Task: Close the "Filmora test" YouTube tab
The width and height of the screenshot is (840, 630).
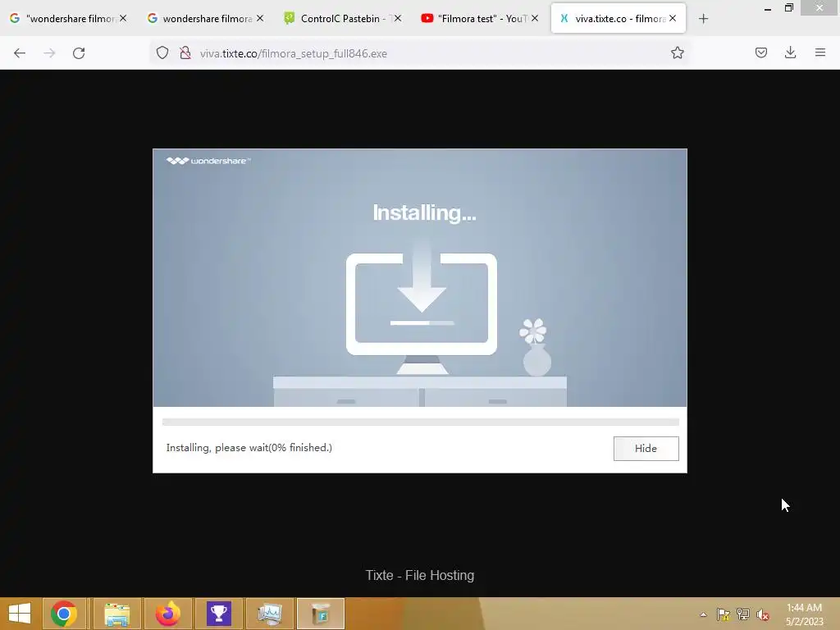Action: click(535, 18)
